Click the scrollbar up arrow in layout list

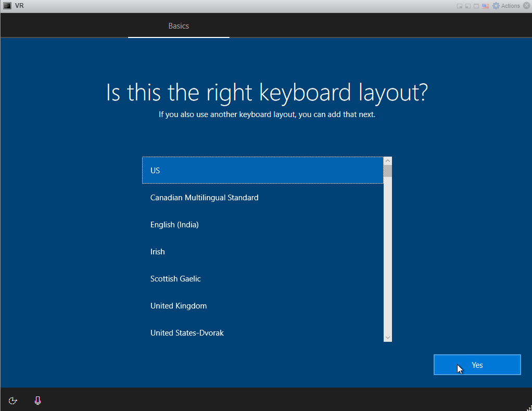(388, 160)
